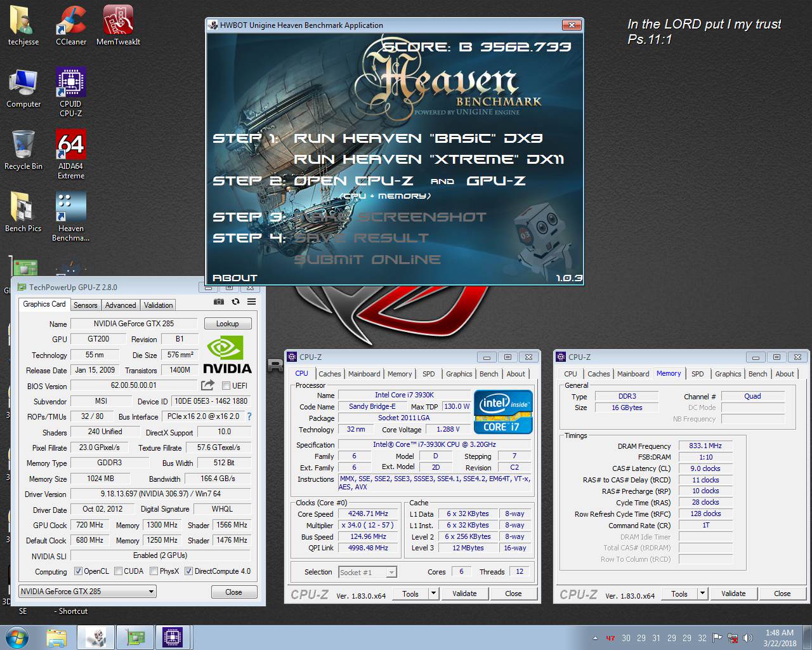The image size is (812, 650).
Task: Launch Heaven Benchmark desktop shortcut
Action: click(x=71, y=216)
